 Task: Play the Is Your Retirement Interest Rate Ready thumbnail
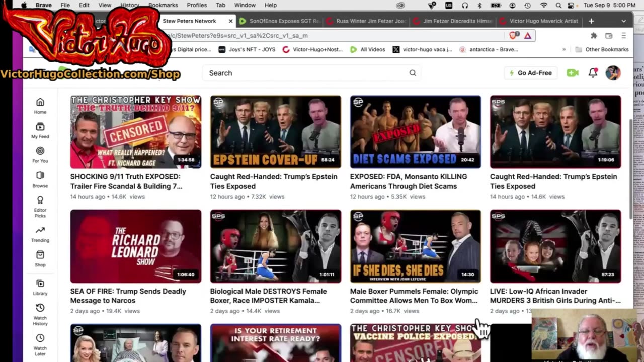click(276, 343)
